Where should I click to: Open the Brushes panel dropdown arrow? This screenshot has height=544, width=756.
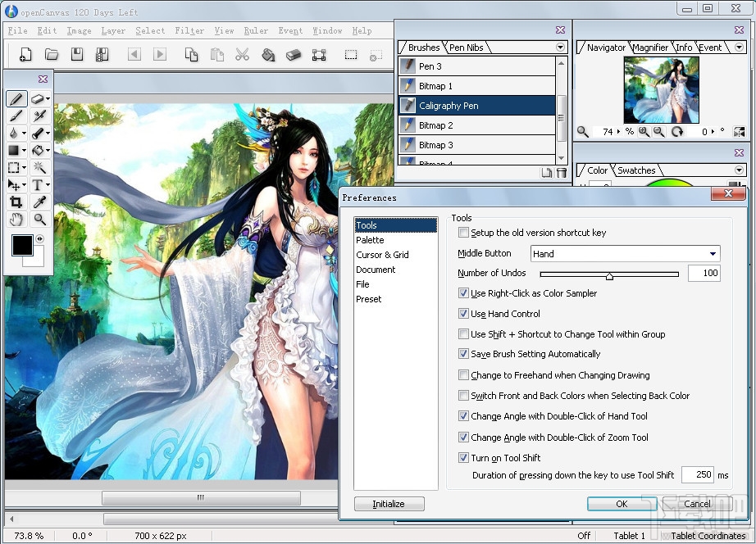coord(559,47)
